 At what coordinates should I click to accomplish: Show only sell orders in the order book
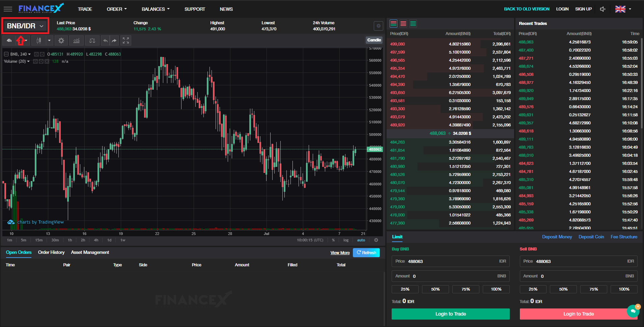click(403, 24)
